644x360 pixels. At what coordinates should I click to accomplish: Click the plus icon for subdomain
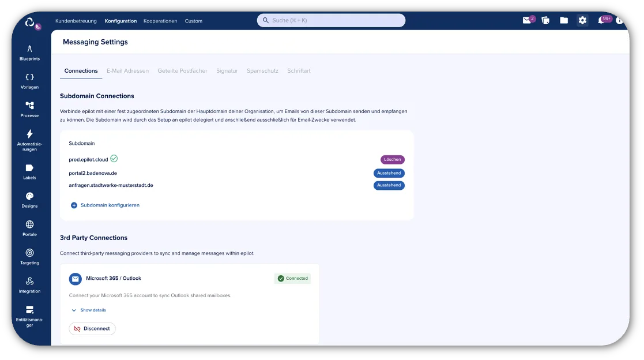74,205
